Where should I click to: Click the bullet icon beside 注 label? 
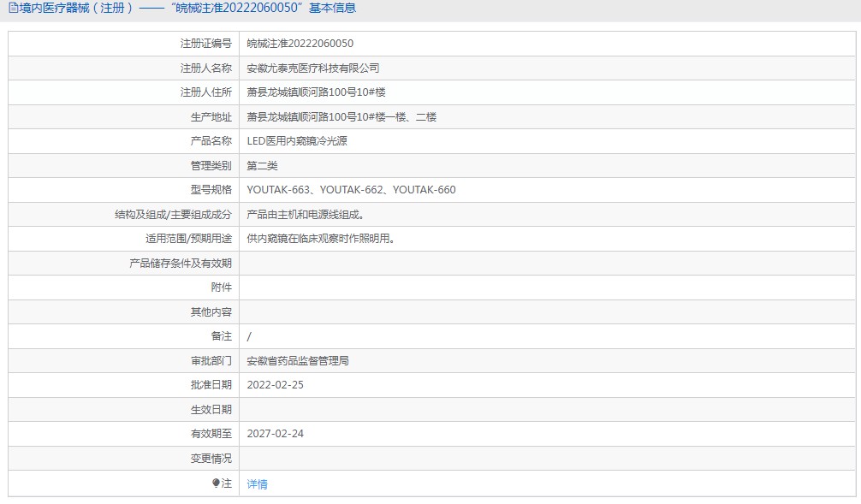point(216,483)
